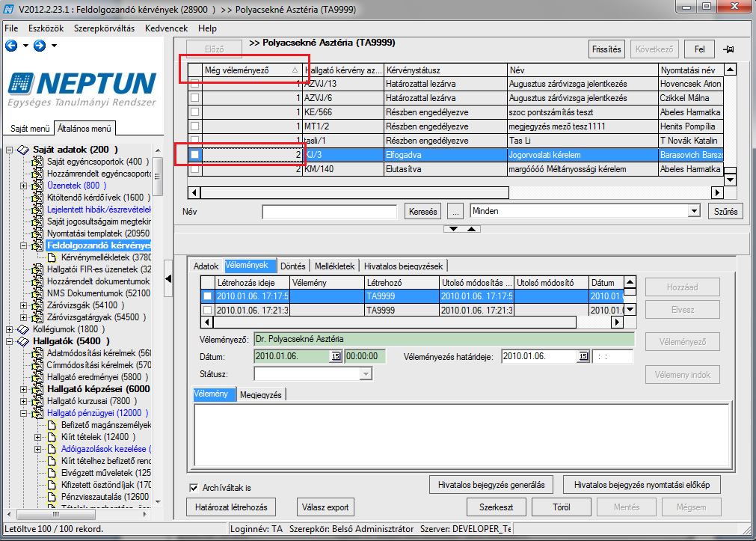Click the Neptun icon in title bar
The image size is (756, 541).
8,9
